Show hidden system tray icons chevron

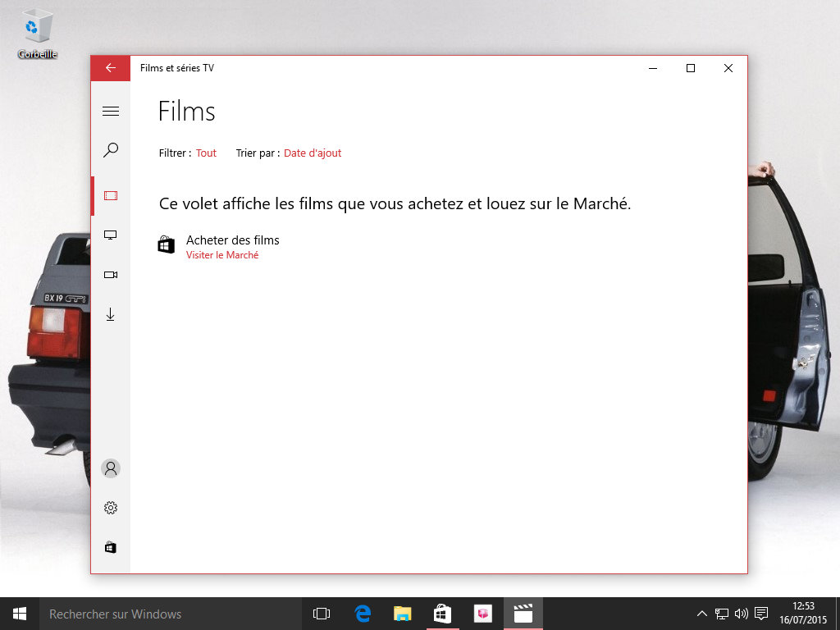701,614
